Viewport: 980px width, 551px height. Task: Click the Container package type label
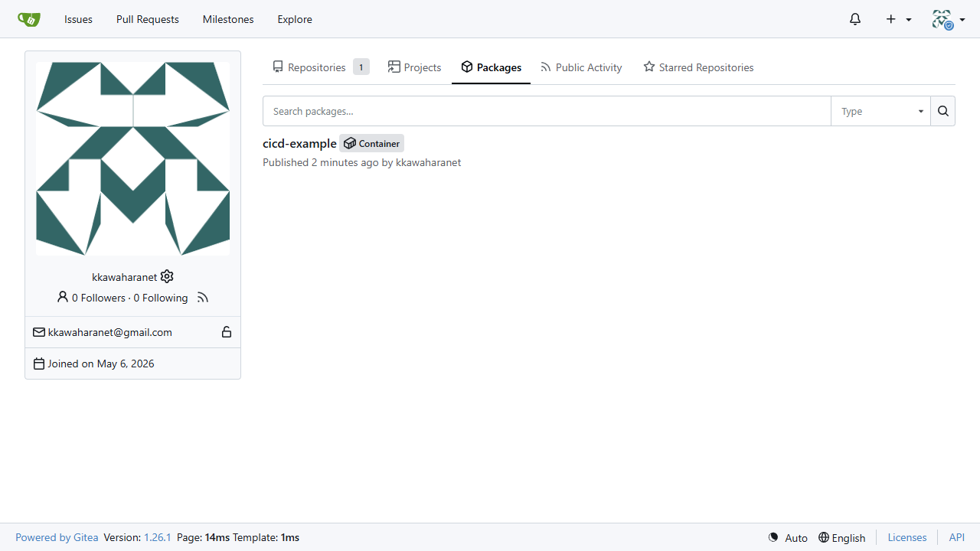point(372,143)
